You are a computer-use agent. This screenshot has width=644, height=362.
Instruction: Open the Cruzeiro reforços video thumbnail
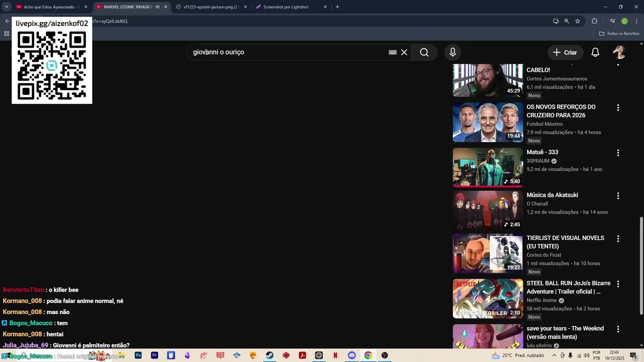click(x=488, y=123)
